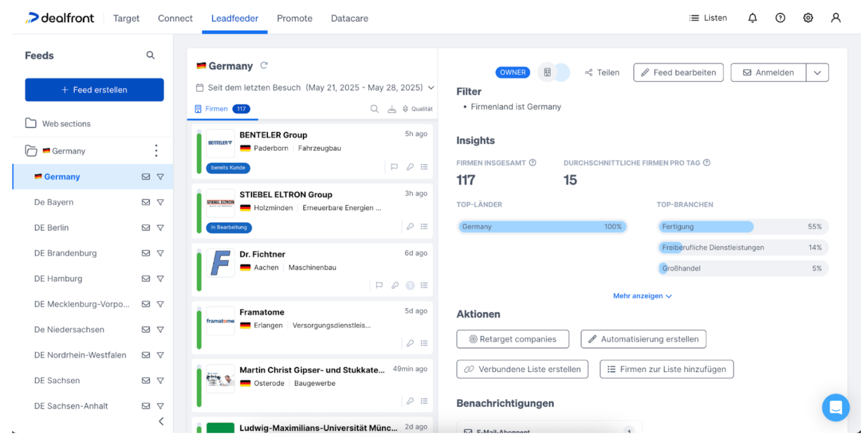Open Listen menu in header
The width and height of the screenshot is (868, 440).
(x=708, y=18)
